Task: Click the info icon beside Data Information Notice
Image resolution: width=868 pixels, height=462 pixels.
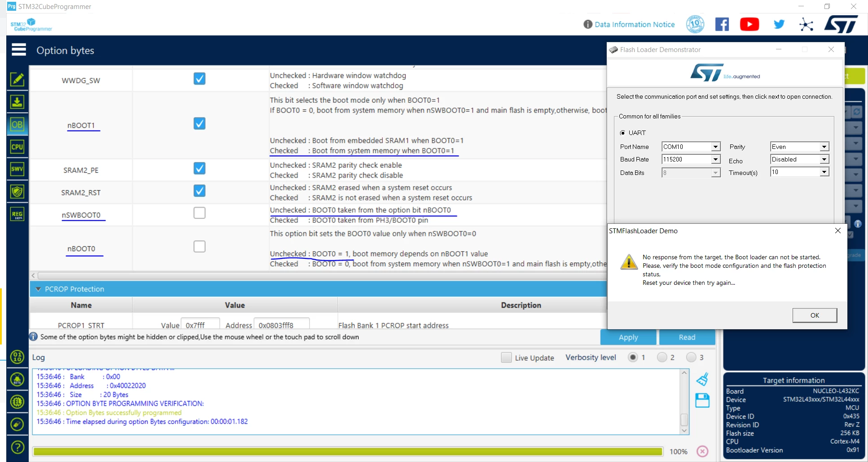Action: click(x=587, y=24)
